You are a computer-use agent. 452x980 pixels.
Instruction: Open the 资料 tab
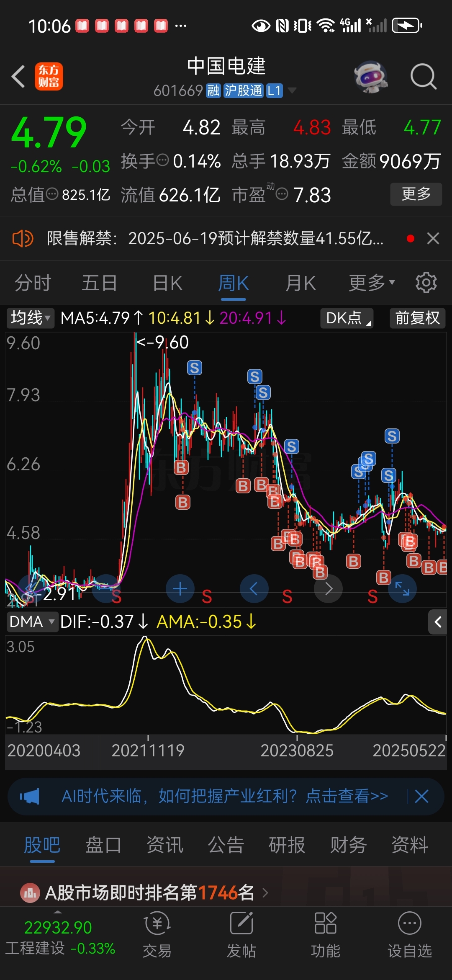tap(409, 845)
